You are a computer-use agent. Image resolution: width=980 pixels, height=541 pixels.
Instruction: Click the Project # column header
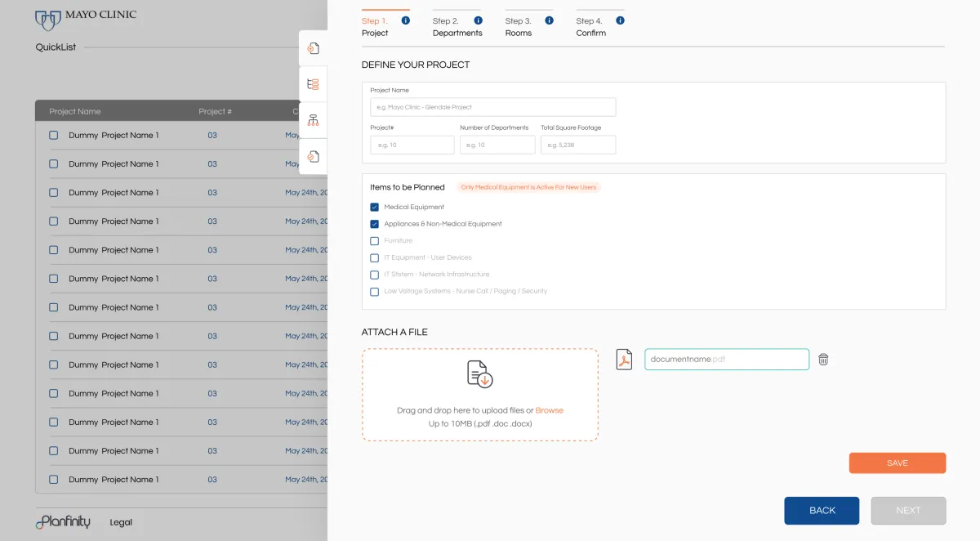click(216, 111)
